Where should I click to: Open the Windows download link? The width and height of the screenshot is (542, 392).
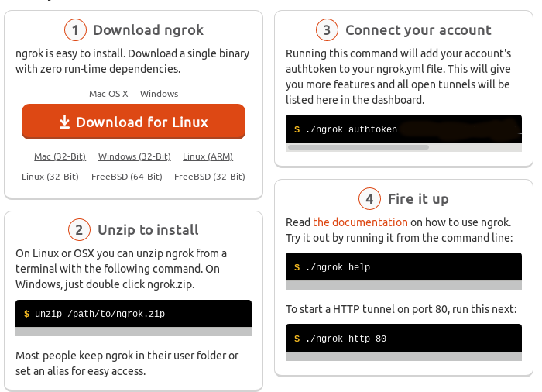tap(159, 94)
